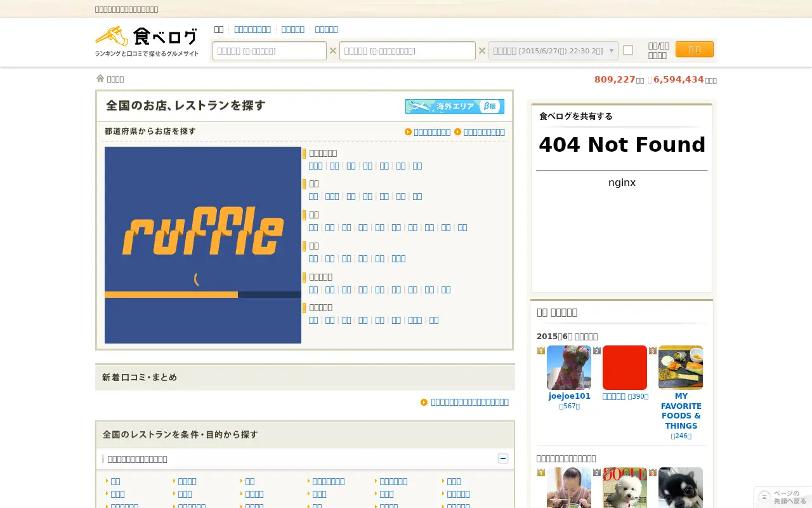
Task: Click the 246 count under MY FAVORITE FOODS
Action: tap(681, 436)
